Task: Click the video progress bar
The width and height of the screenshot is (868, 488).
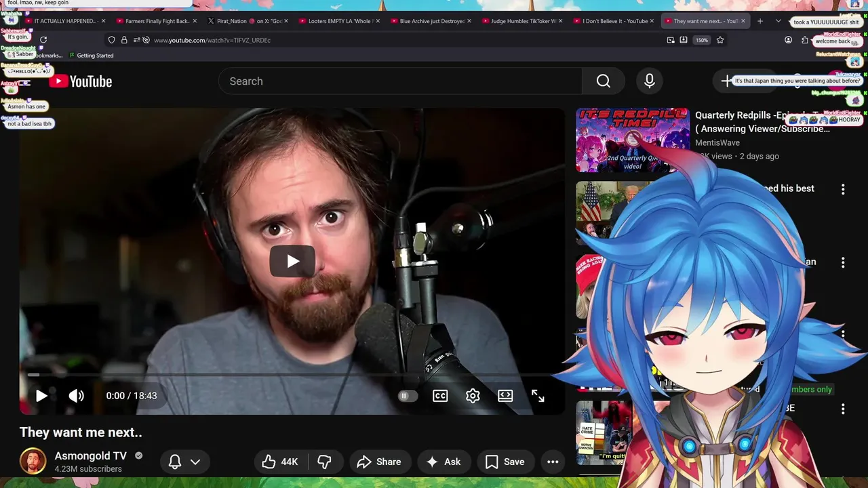Action: tap(292, 374)
